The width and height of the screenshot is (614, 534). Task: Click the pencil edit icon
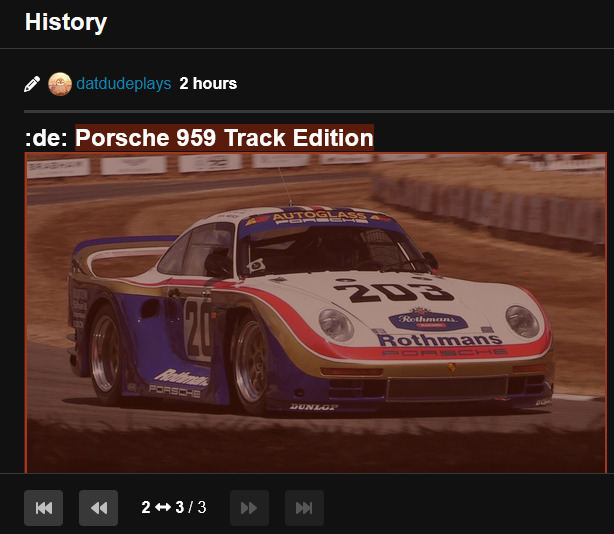[x=32, y=84]
